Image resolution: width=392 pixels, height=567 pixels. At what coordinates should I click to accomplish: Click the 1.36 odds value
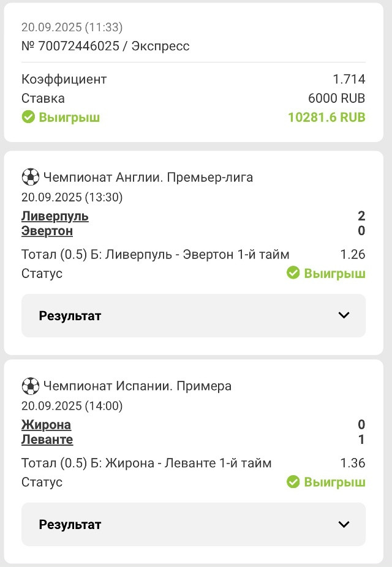pyautogui.click(x=353, y=463)
